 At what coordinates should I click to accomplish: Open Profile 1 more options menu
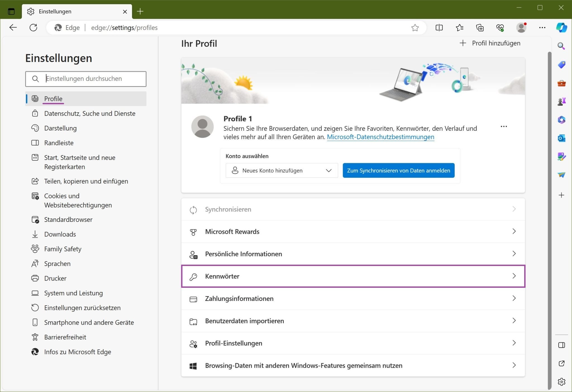click(504, 127)
